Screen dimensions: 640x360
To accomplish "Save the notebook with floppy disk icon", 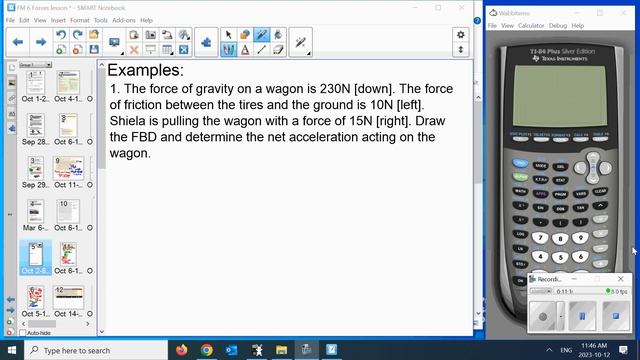I will pyautogui.click(x=94, y=50).
